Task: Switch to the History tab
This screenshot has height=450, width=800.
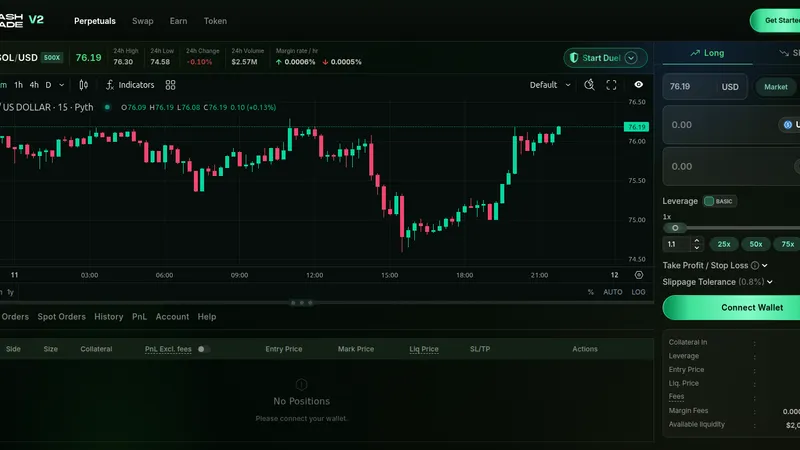Action: (109, 317)
